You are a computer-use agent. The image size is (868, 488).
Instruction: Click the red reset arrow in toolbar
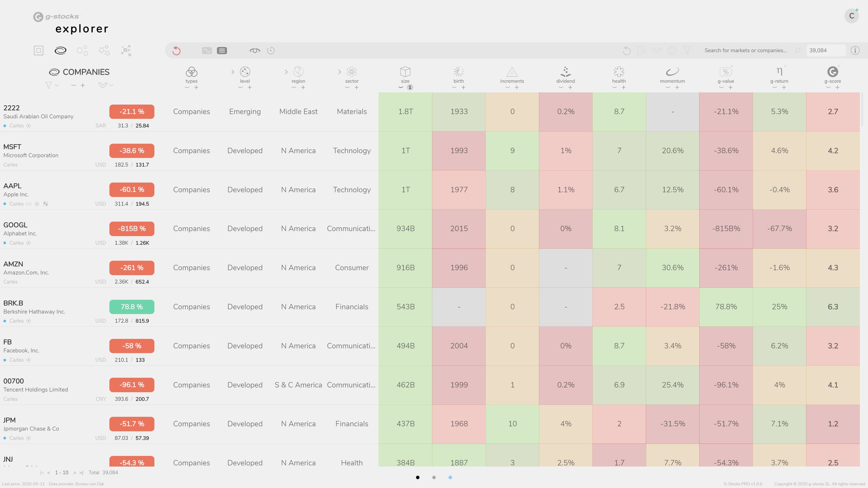(x=177, y=51)
